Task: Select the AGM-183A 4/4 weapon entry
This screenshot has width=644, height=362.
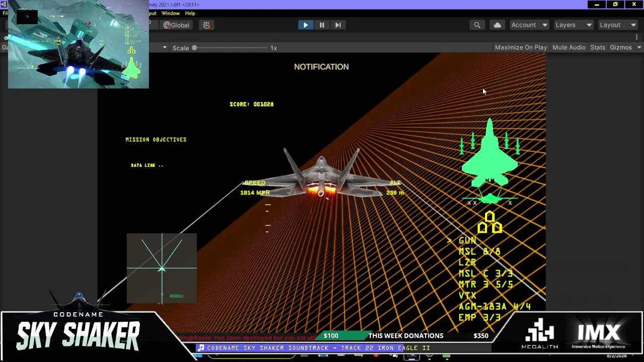Action: [495, 307]
